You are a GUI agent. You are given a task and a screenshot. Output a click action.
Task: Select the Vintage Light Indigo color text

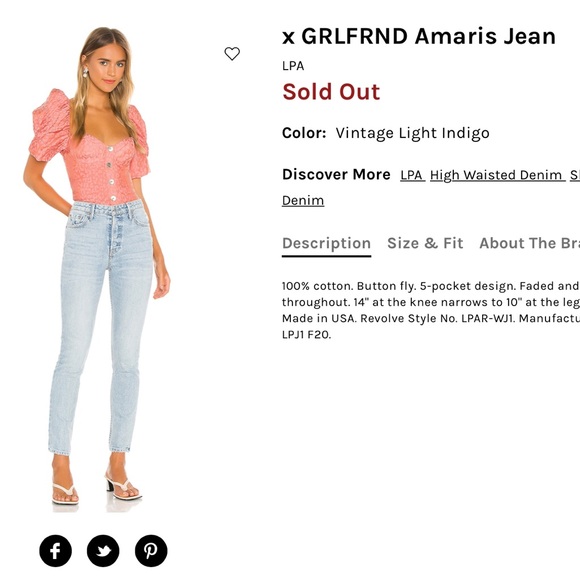[412, 133]
